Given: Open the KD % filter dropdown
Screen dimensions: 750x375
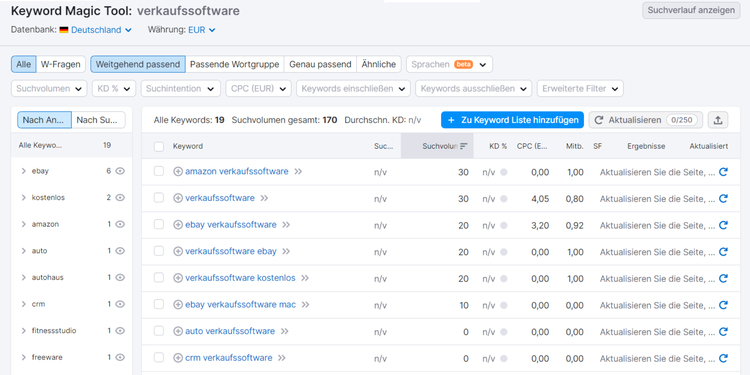Looking at the screenshot, I should coord(114,88).
